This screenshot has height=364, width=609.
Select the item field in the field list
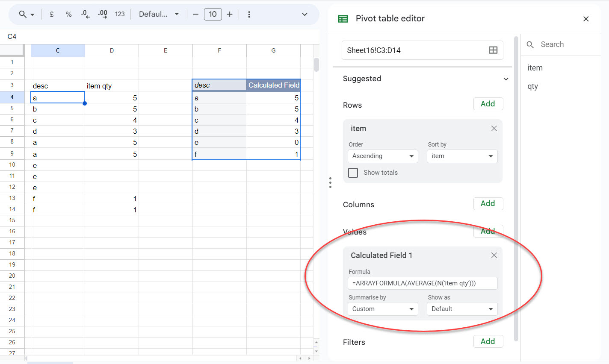coord(535,68)
